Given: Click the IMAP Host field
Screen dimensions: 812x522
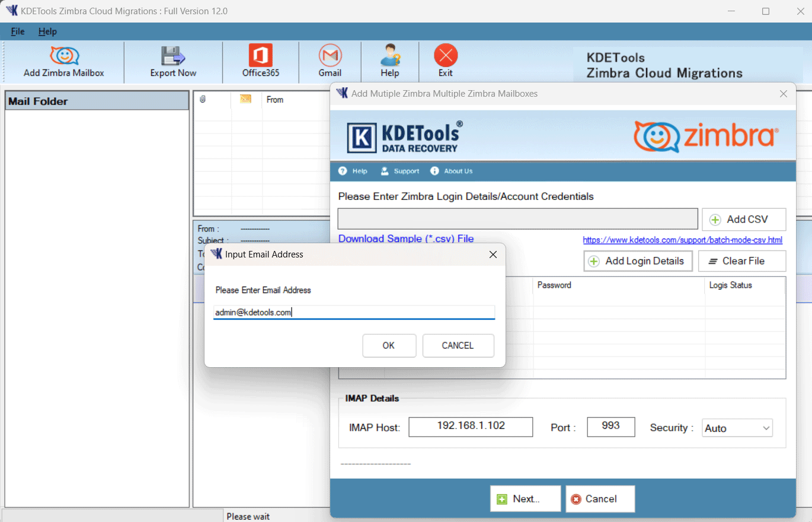Looking at the screenshot, I should pyautogui.click(x=471, y=426).
